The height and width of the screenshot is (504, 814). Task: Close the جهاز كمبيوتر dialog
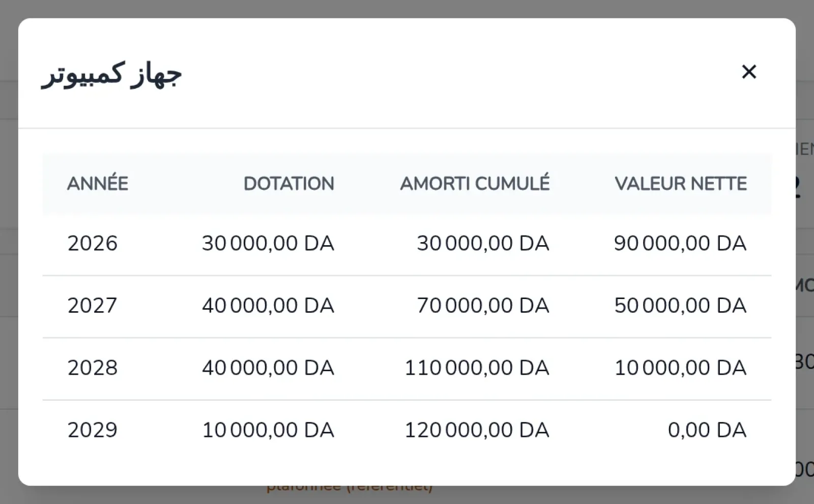[749, 72]
